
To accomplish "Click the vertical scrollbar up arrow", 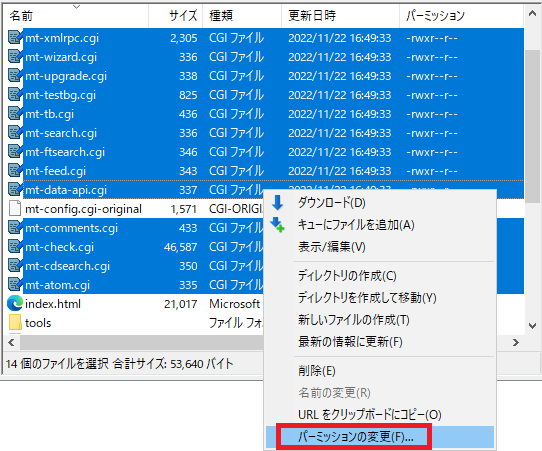I will [532, 14].
